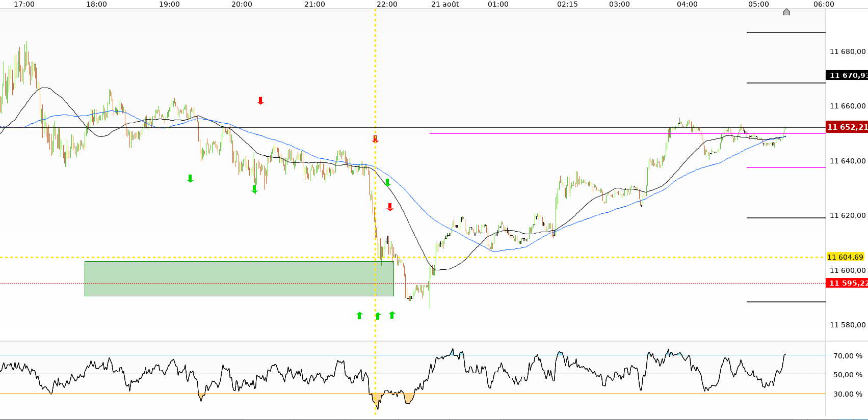Click the 11 620,00 price axis label
This screenshot has width=868, height=420.
point(848,215)
